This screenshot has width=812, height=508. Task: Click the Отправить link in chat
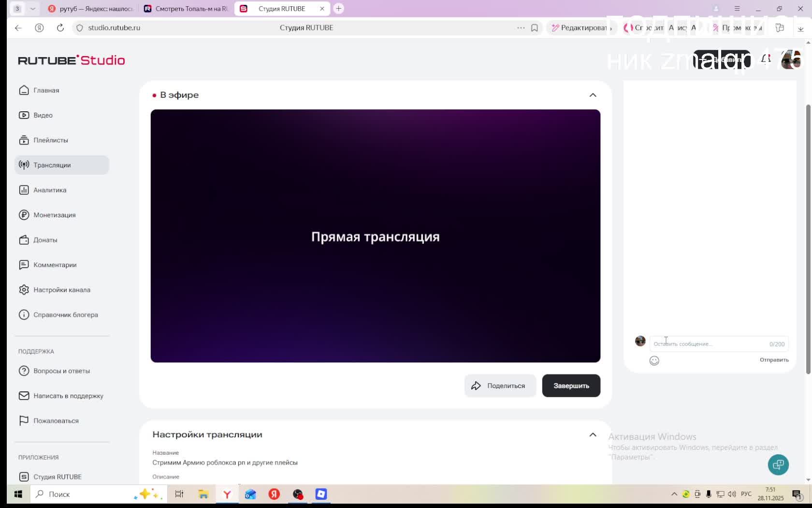[x=774, y=360]
